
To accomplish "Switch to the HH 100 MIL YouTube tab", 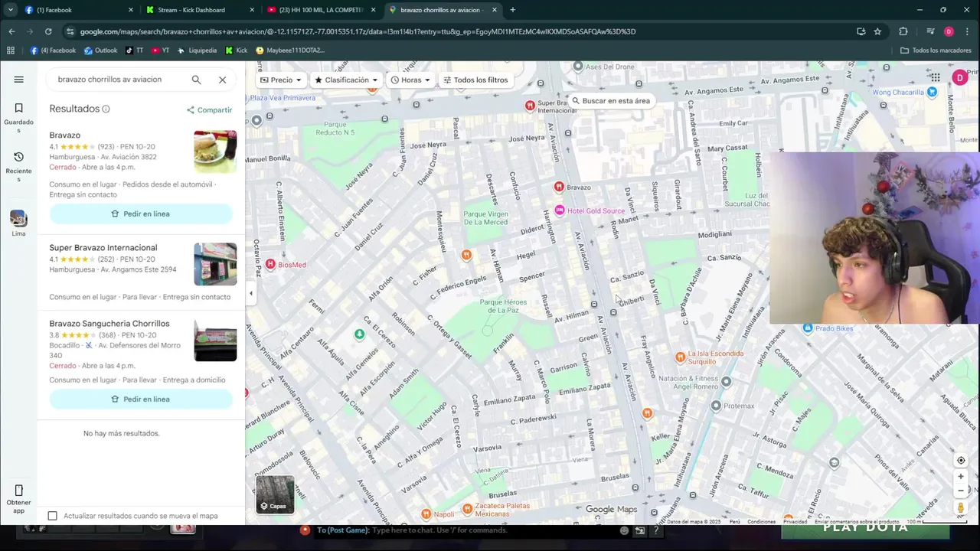I will 322,10.
